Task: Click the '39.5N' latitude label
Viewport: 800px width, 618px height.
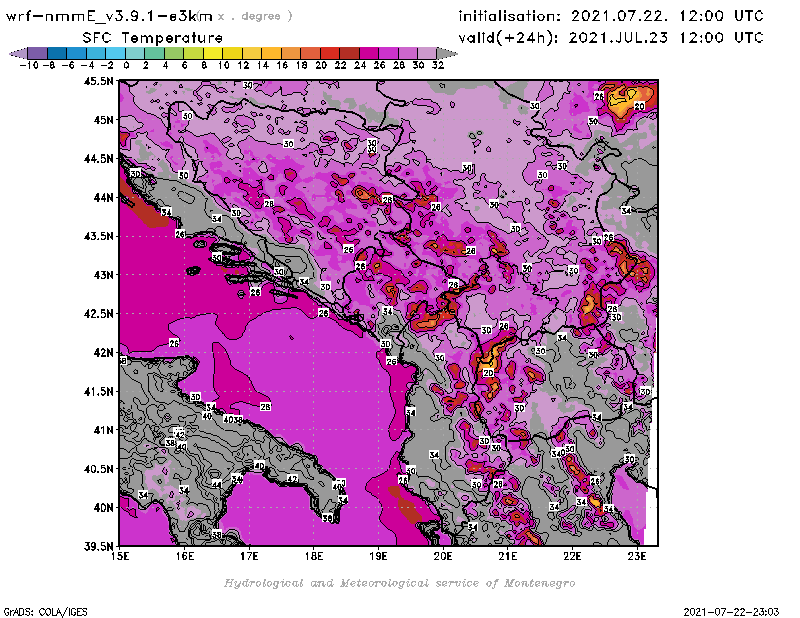Action: pos(98,547)
